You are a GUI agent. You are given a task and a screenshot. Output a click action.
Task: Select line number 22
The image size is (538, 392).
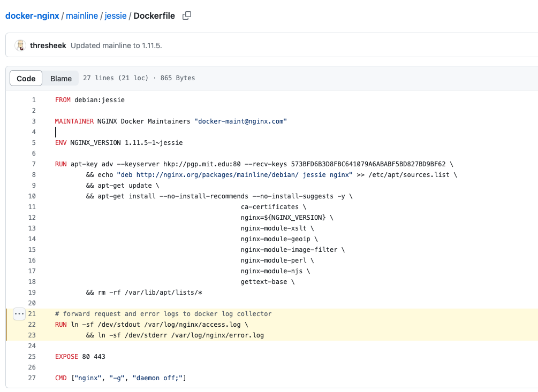coord(32,325)
